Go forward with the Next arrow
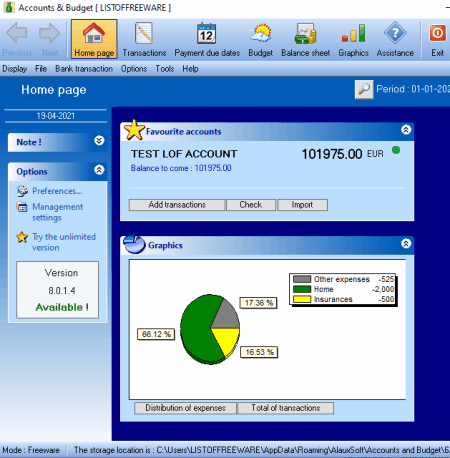This screenshot has height=458, width=450. pyautogui.click(x=50, y=39)
